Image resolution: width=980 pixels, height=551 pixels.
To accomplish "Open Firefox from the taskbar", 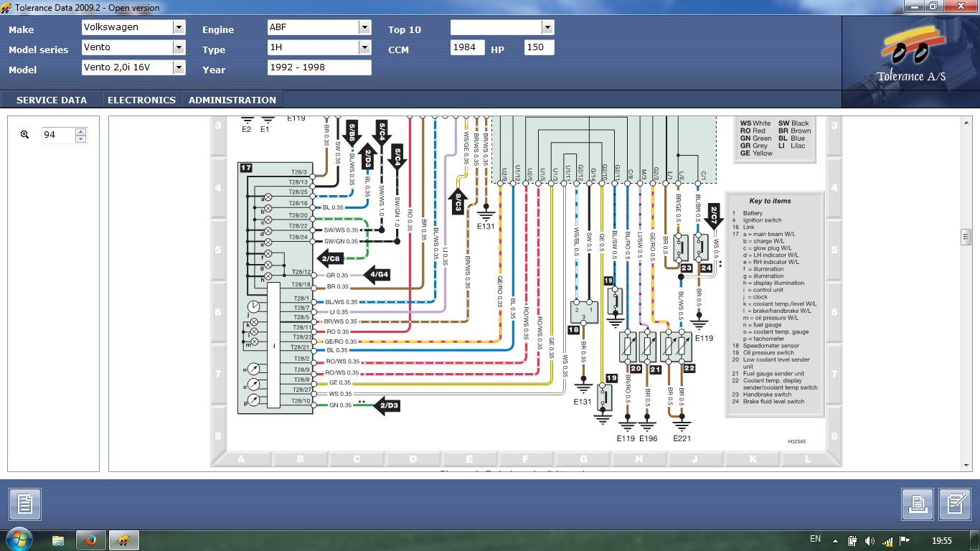I will coord(90,540).
